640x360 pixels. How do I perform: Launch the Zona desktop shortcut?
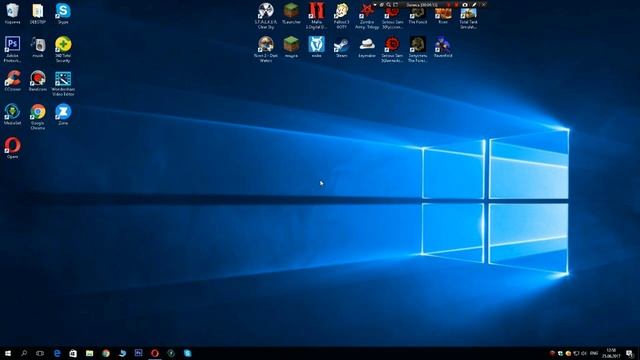click(x=63, y=114)
